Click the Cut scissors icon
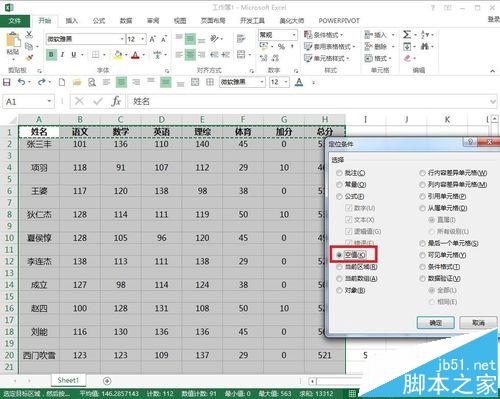 pos(29,34)
